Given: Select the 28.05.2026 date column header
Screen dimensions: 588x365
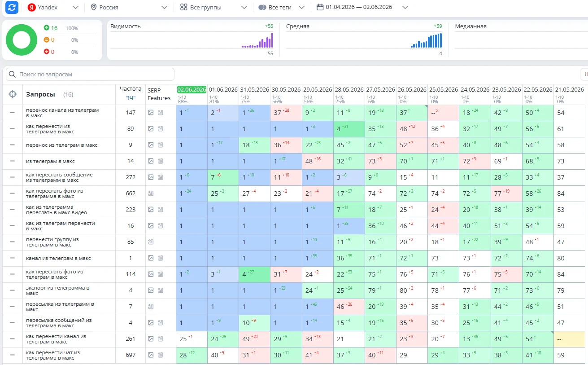Looking at the screenshot, I should tap(349, 90).
